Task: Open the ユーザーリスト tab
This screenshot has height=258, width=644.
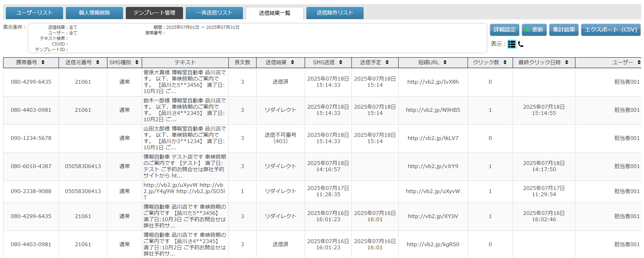Action: coord(34,13)
